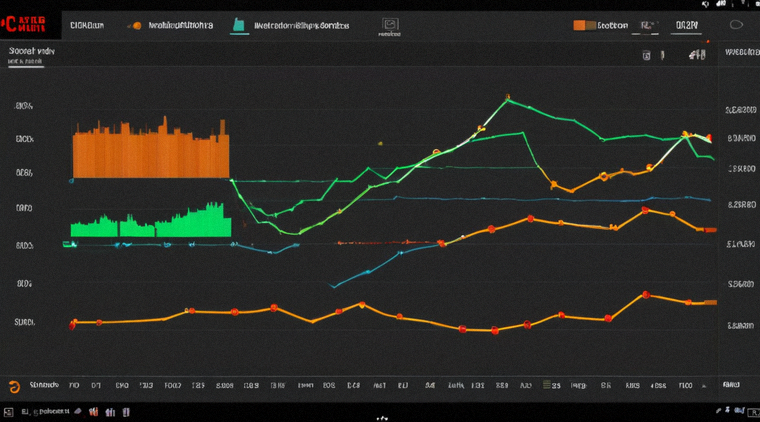Click the orange swirl icon at bottom-left
This screenshot has width=760, height=422.
coord(14,387)
